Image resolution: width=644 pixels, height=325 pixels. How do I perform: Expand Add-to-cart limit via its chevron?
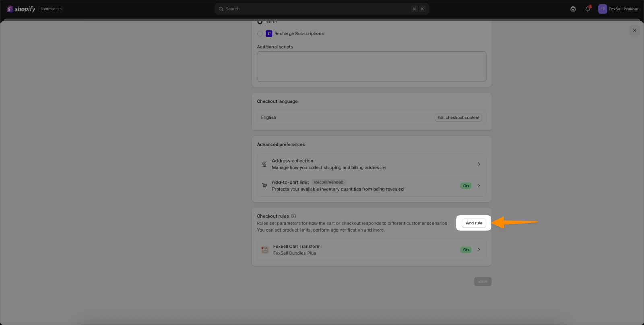pyautogui.click(x=479, y=186)
